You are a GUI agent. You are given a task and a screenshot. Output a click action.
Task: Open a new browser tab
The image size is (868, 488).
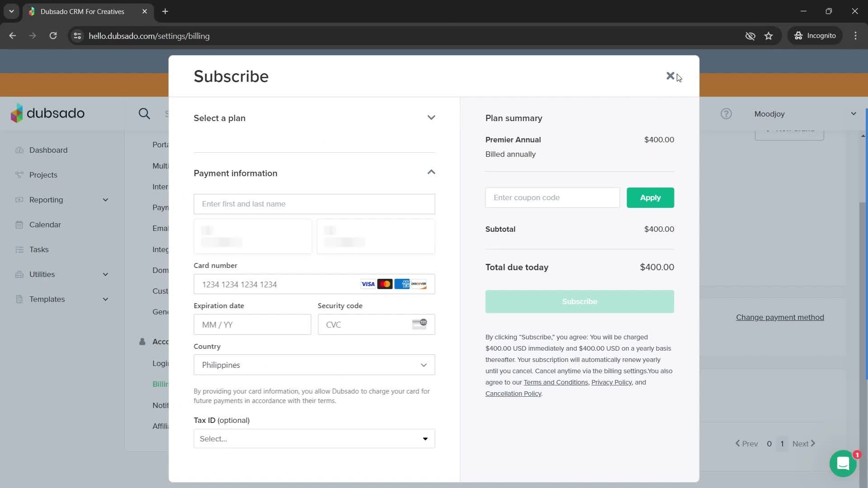click(x=165, y=11)
